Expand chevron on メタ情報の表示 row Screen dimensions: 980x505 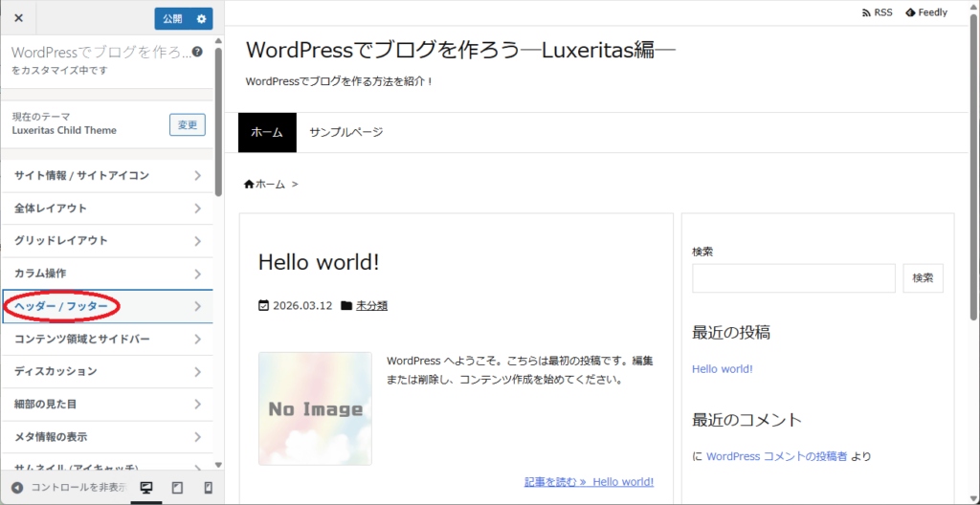(x=197, y=437)
